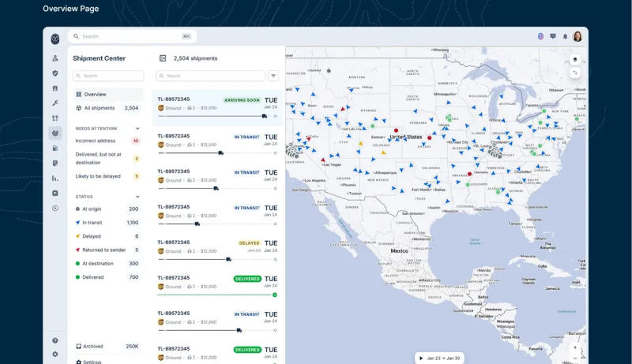Collapse the Status section

click(x=137, y=197)
